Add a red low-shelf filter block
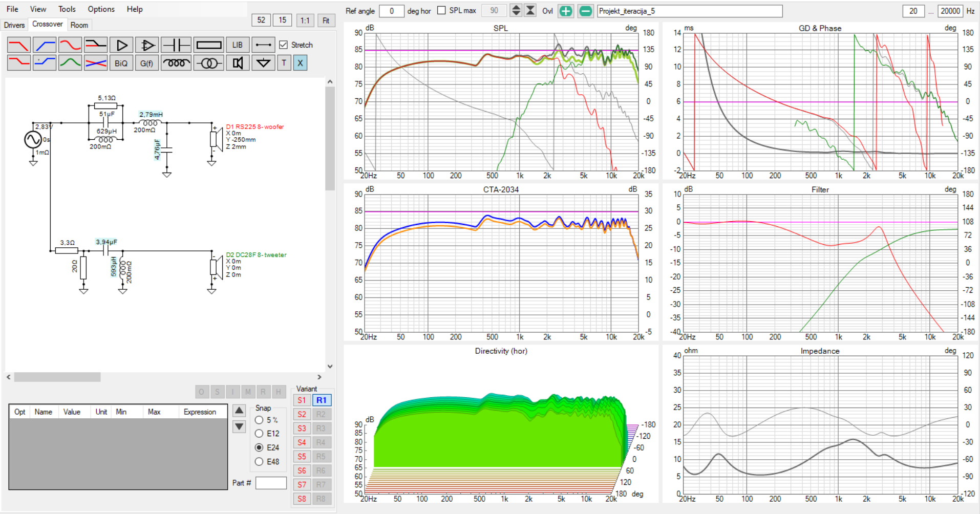Screen dimensions: 980x514 pos(19,63)
